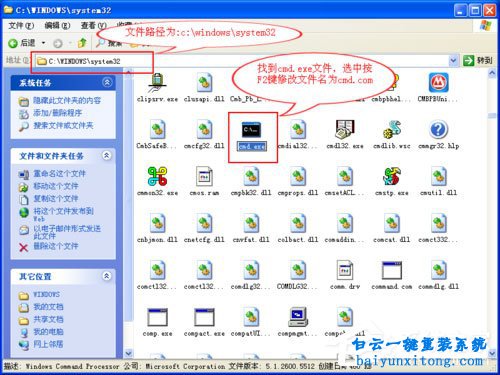This screenshot has height=375, width=500.
Task: Select the clipsrv.exe icon
Action: 157,83
